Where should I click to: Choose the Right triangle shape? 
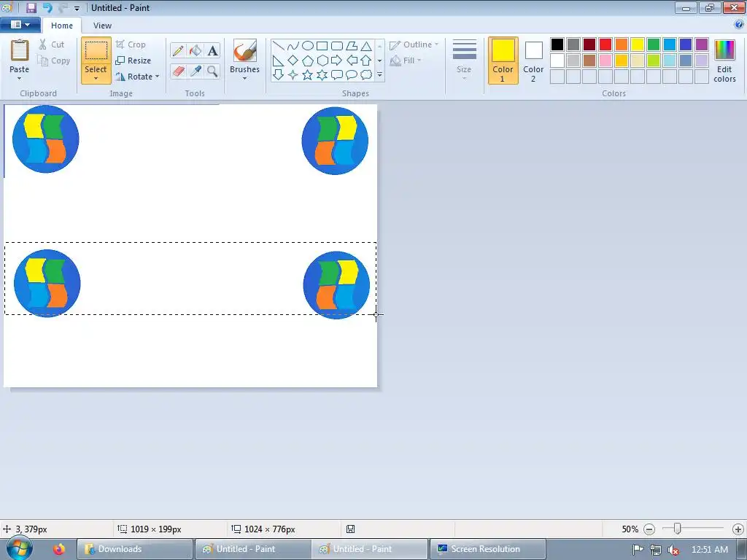(x=279, y=61)
